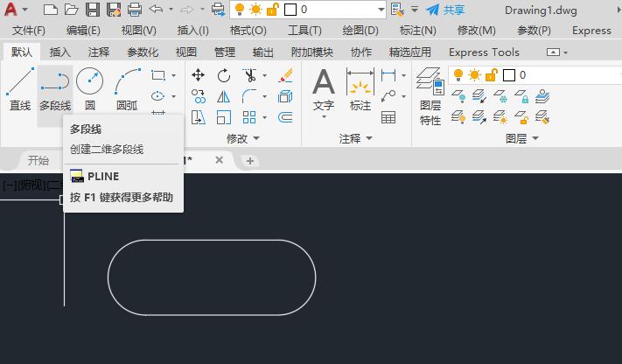The height and width of the screenshot is (364, 622).
Task: Activate the Stretch tool
Action: tap(198, 117)
